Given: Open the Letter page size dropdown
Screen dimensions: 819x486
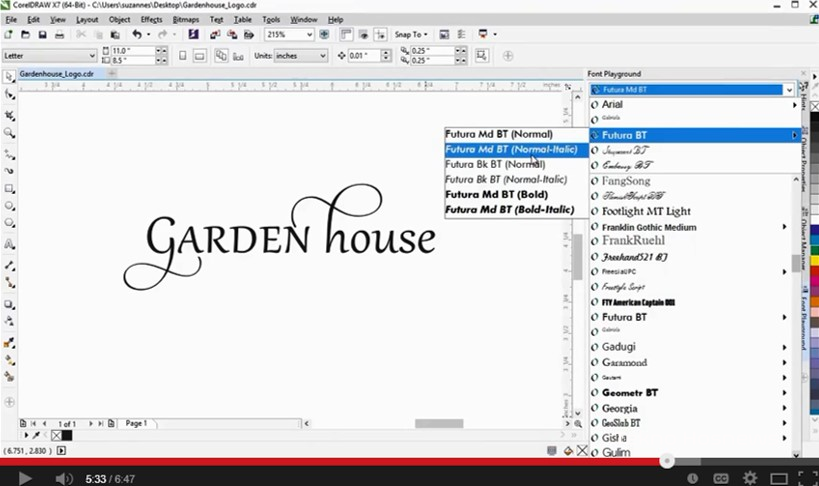Looking at the screenshot, I should [92, 55].
